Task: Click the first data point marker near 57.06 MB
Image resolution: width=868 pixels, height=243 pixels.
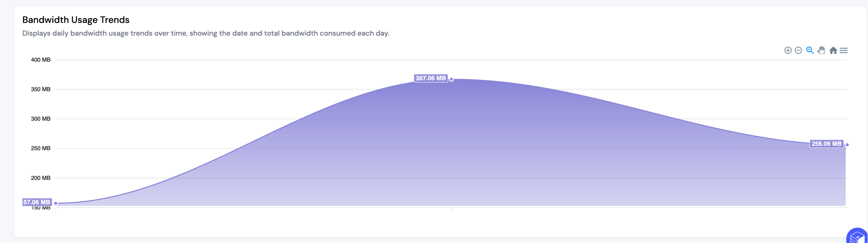Action: [56, 203]
